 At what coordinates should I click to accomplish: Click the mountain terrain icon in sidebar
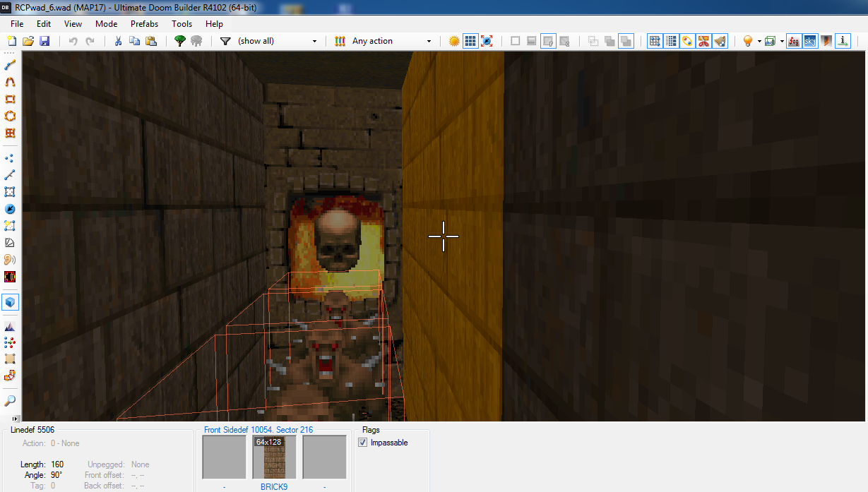(x=10, y=326)
